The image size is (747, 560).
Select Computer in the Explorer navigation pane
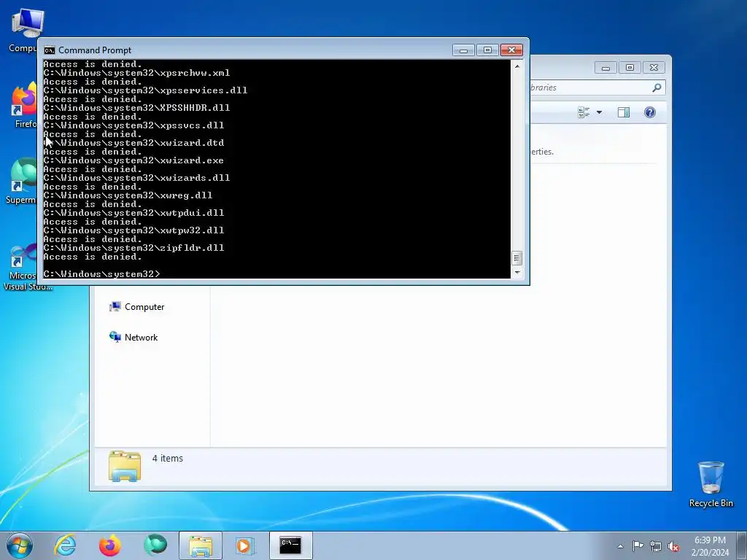point(137,307)
